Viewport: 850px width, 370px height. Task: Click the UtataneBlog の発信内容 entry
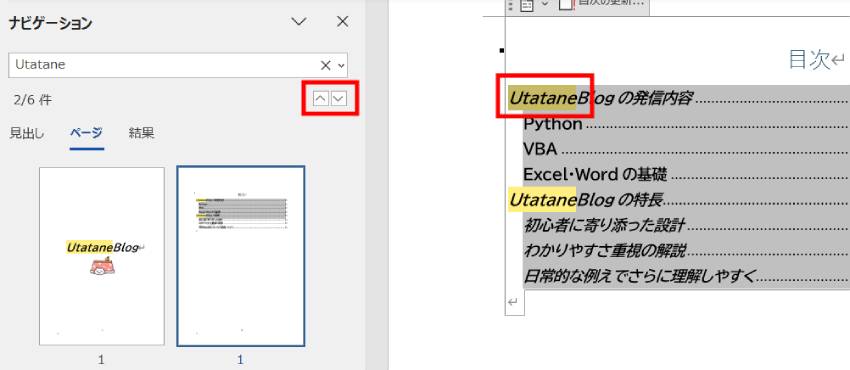pyautogui.click(x=600, y=98)
